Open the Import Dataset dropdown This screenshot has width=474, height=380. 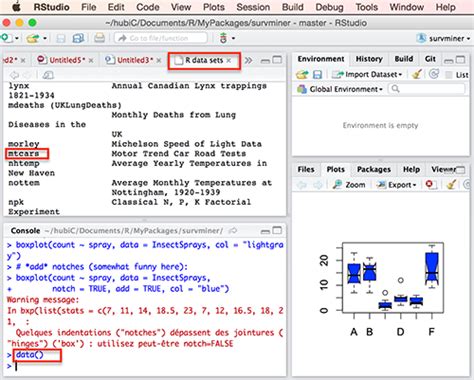click(x=367, y=74)
